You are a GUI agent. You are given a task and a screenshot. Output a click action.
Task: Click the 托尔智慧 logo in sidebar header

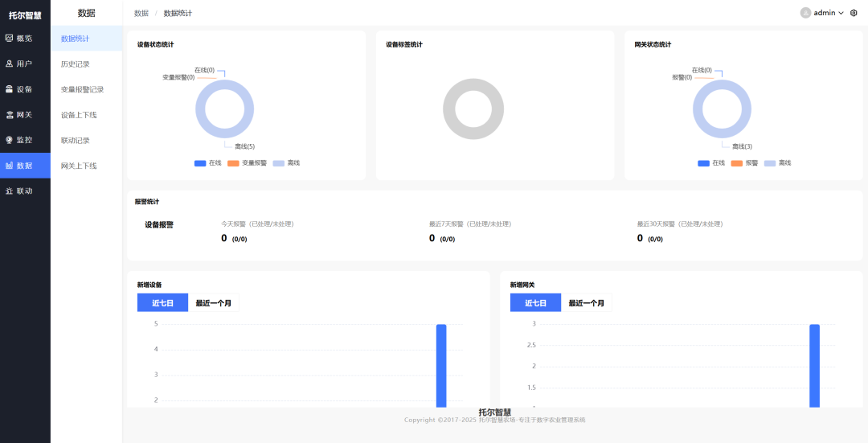(x=25, y=15)
